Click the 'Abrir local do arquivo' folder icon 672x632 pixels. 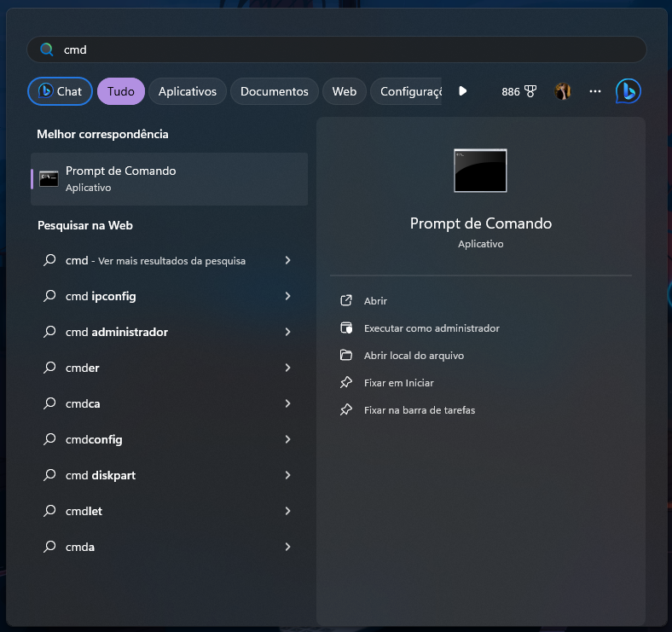pyautogui.click(x=345, y=356)
